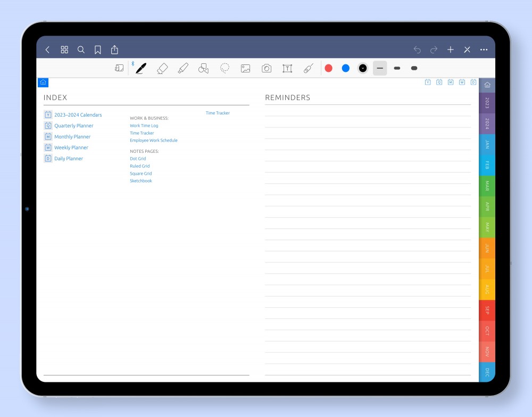Open the JUN side tab

[x=487, y=248]
